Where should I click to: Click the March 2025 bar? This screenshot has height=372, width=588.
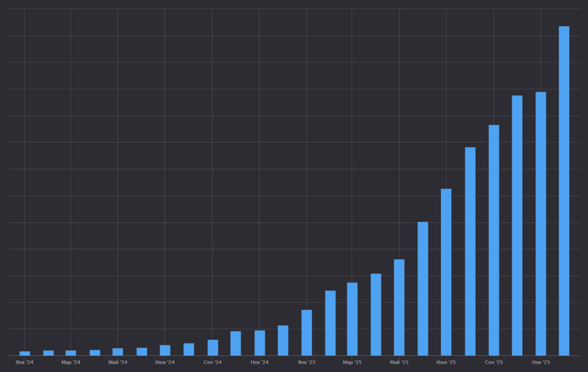tap(352, 319)
